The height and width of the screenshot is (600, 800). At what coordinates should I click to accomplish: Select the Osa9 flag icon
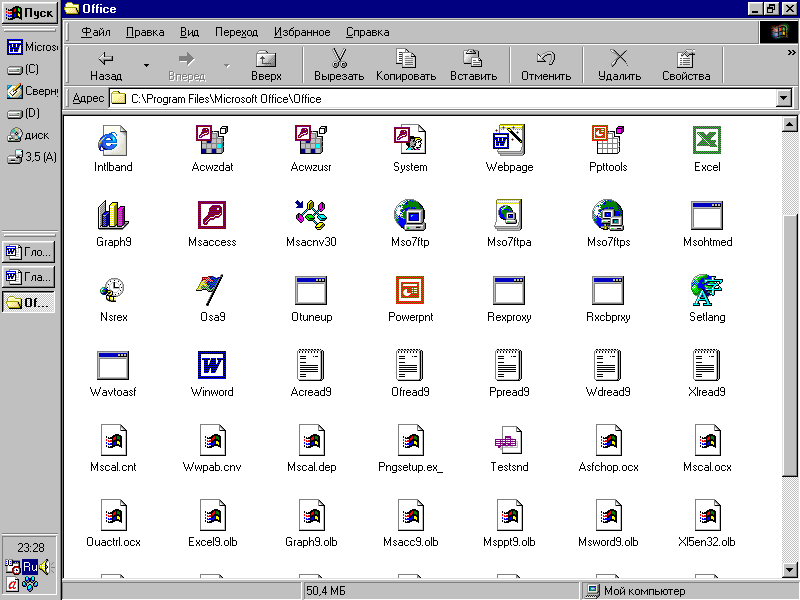click(212, 290)
